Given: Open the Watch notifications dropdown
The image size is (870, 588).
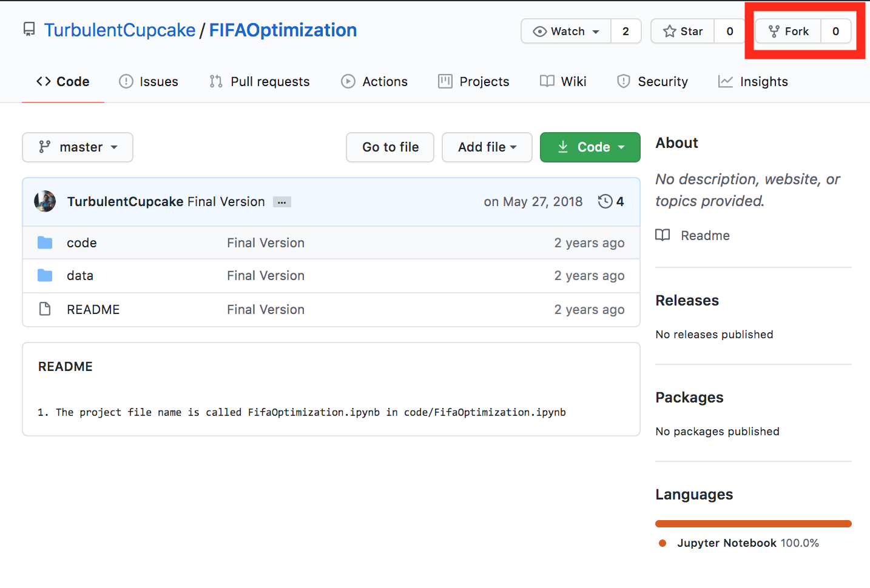Looking at the screenshot, I should 566,32.
